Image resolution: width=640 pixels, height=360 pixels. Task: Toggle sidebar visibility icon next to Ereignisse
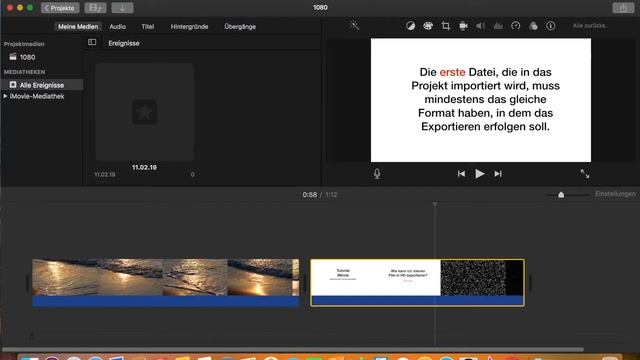92,42
